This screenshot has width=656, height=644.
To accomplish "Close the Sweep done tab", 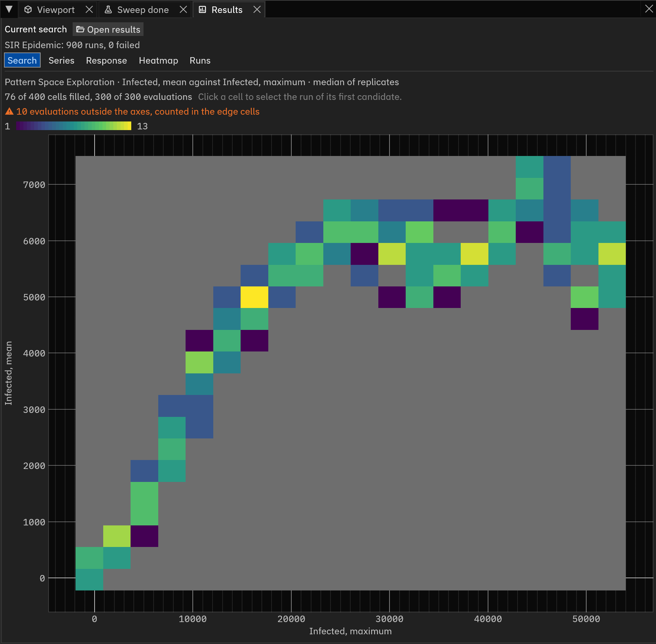I will coord(183,10).
